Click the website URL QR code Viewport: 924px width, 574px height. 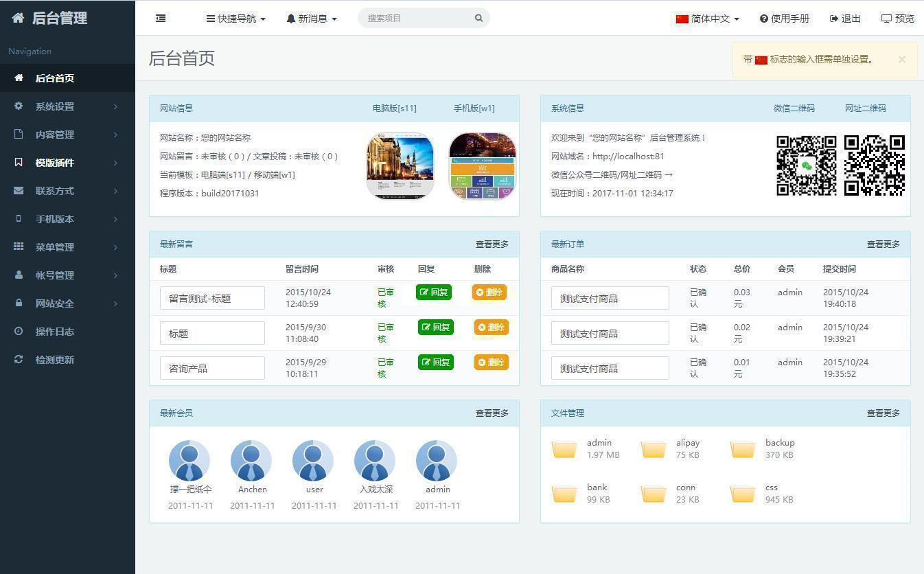(875, 165)
